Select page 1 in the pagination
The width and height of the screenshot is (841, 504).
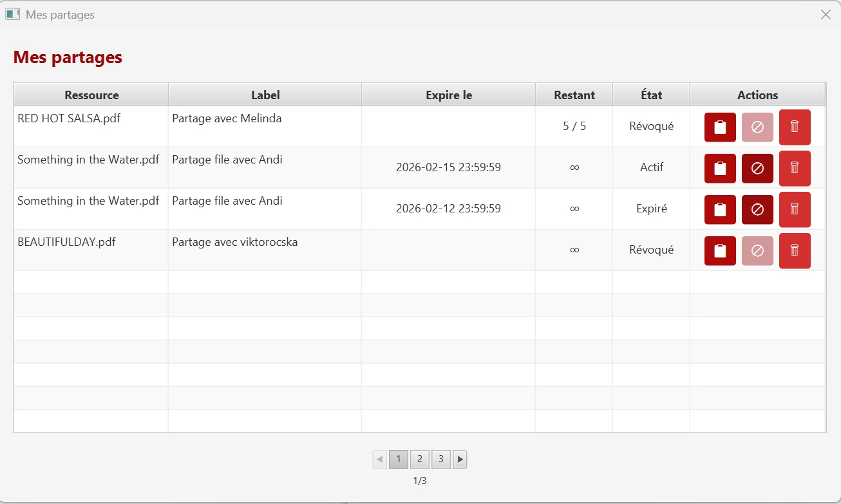pos(398,459)
